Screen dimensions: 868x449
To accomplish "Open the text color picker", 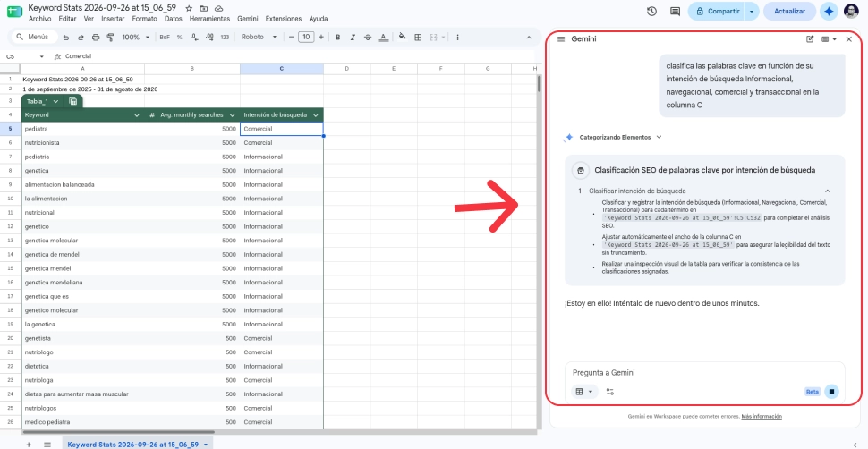I will (x=383, y=37).
